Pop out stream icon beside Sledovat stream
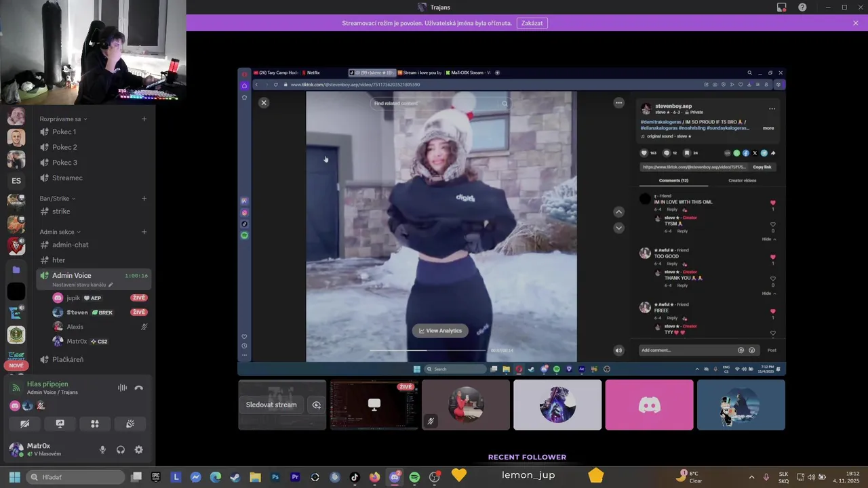 [317, 405]
